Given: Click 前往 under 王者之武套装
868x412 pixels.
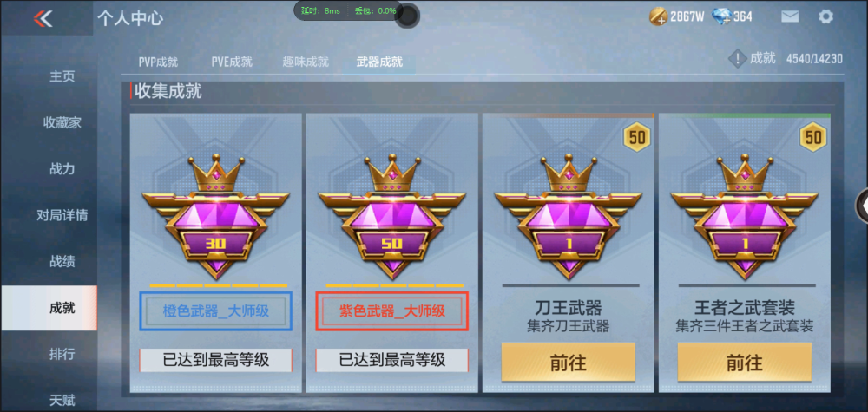Looking at the screenshot, I should [x=745, y=363].
